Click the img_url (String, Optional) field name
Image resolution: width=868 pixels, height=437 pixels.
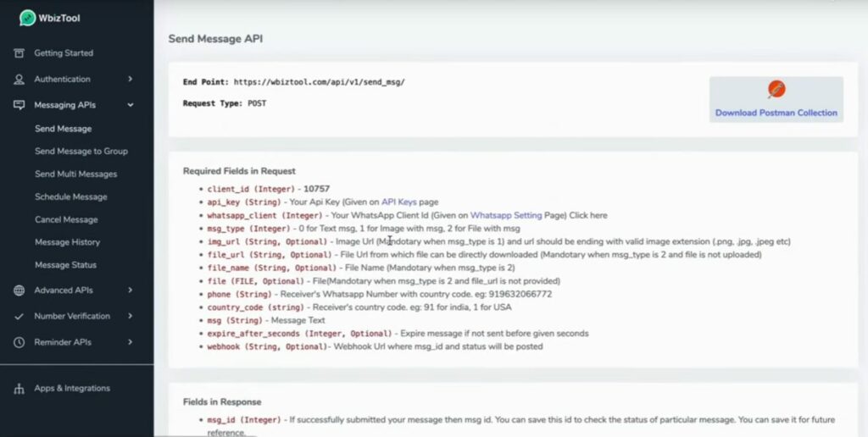267,241
